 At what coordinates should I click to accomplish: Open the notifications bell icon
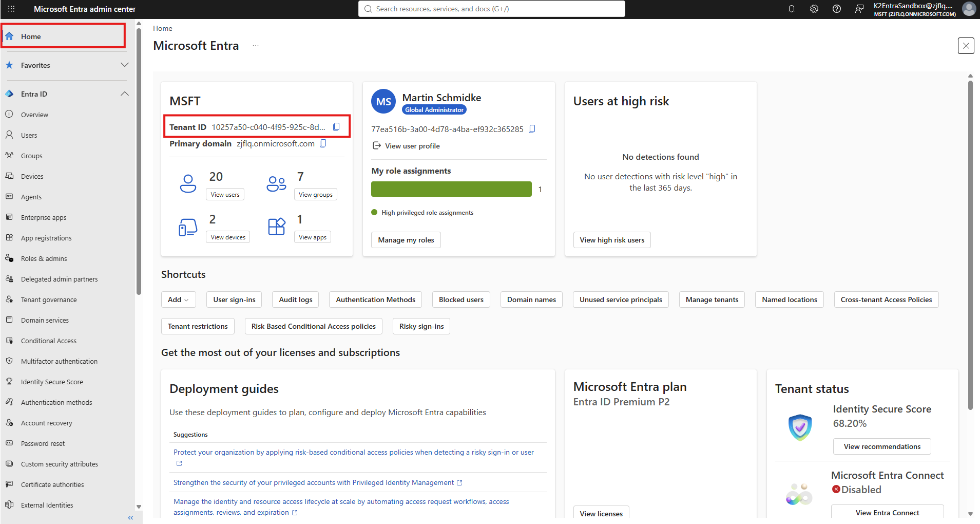pyautogui.click(x=792, y=9)
